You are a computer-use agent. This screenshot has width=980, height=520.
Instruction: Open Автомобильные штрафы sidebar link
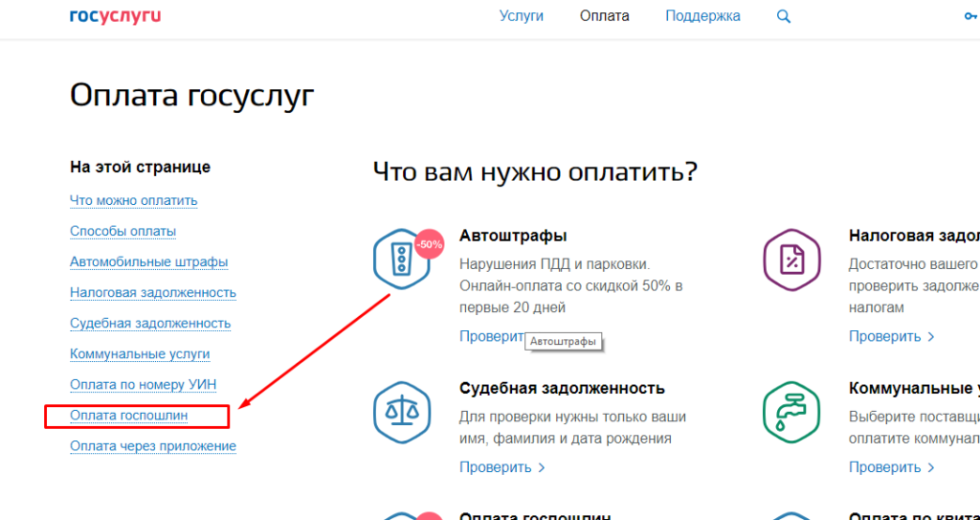coord(148,262)
